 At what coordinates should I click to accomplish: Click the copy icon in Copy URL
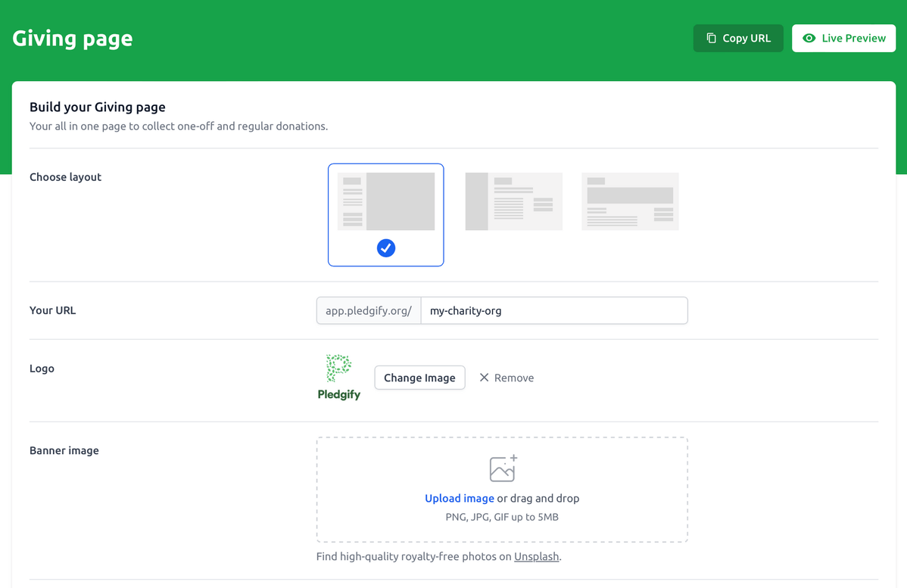tap(711, 38)
